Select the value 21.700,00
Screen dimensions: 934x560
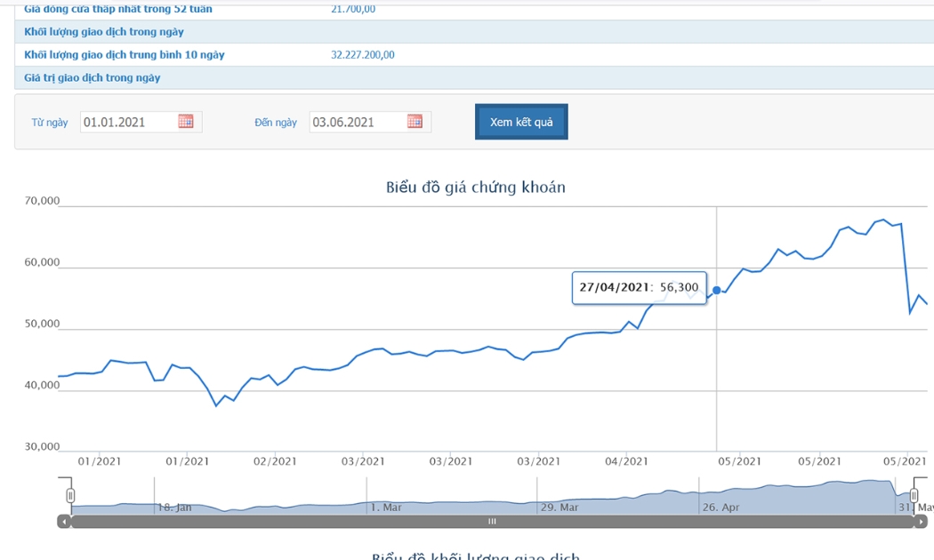[353, 9]
